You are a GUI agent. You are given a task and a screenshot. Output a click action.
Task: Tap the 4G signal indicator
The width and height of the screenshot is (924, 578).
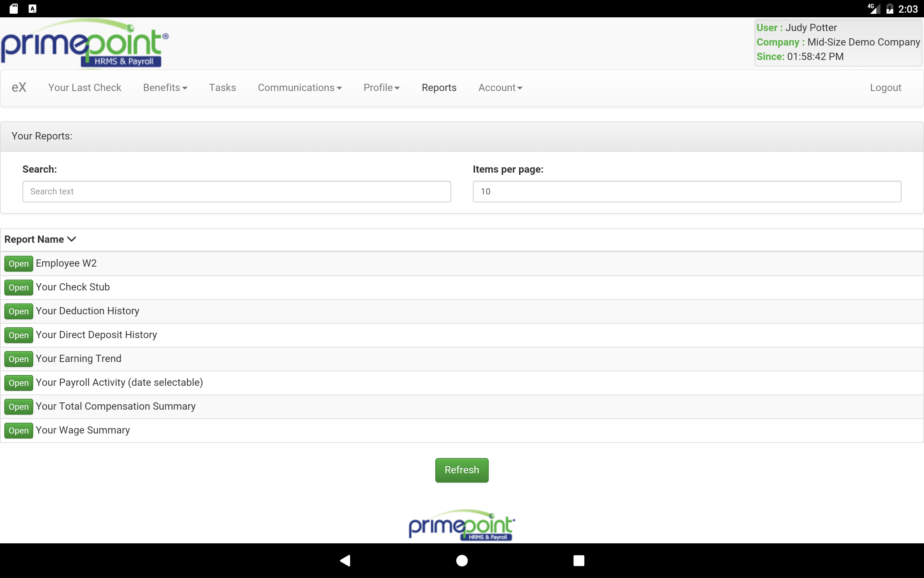(874, 8)
